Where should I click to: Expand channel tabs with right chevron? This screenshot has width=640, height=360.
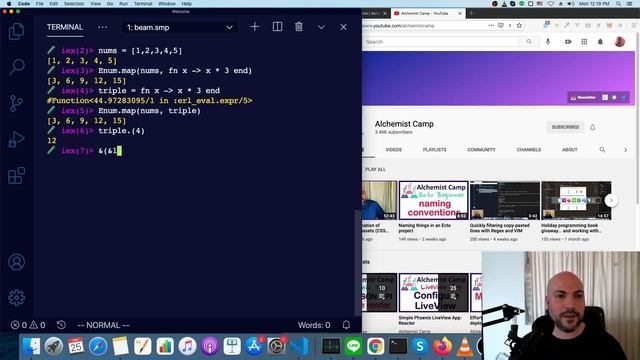tap(625, 150)
